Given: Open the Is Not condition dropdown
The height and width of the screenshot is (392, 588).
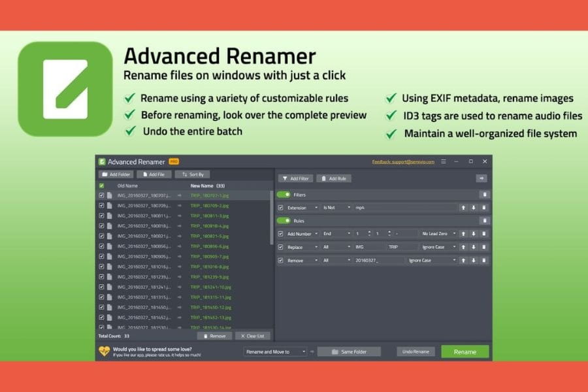Looking at the screenshot, I should pos(336,208).
